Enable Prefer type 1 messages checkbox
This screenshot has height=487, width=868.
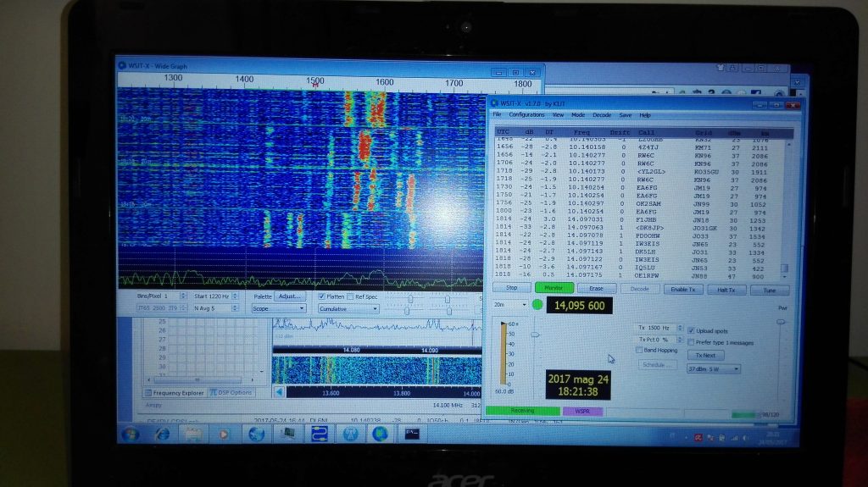point(691,342)
